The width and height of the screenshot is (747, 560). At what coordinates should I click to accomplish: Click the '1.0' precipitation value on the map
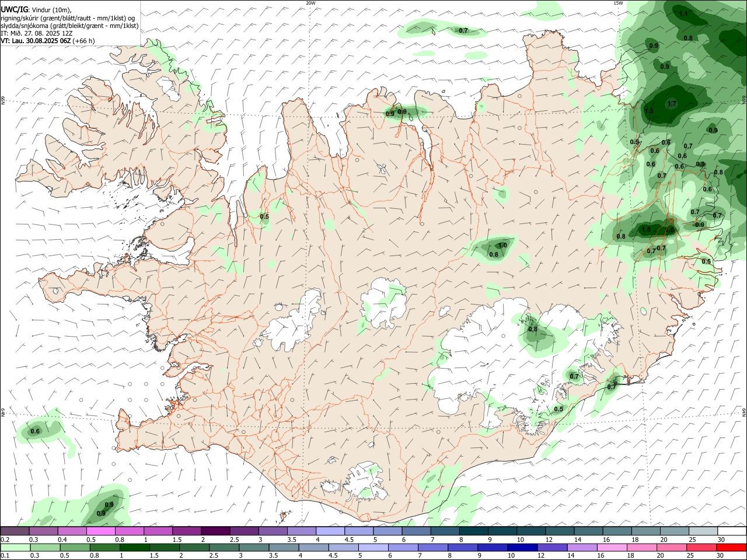[502, 246]
